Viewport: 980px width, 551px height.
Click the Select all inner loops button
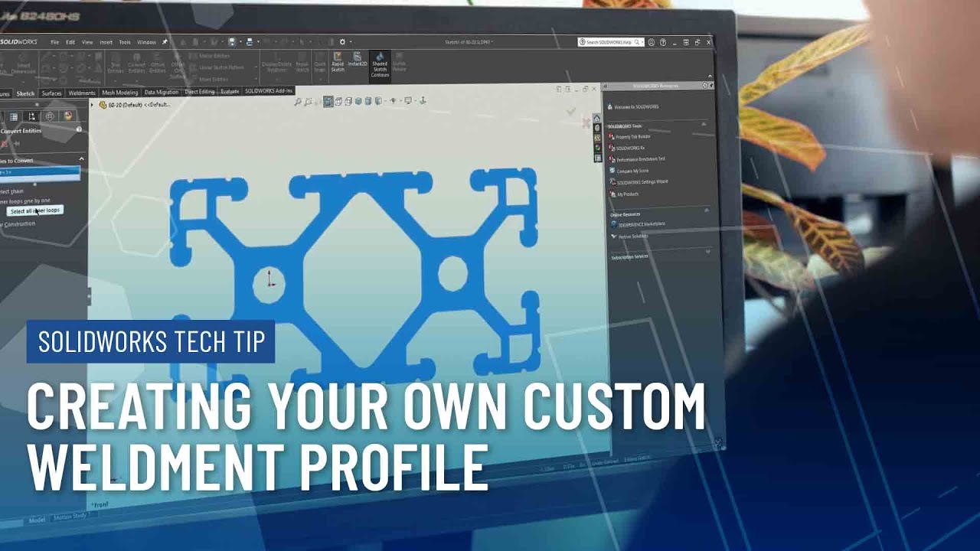35,210
